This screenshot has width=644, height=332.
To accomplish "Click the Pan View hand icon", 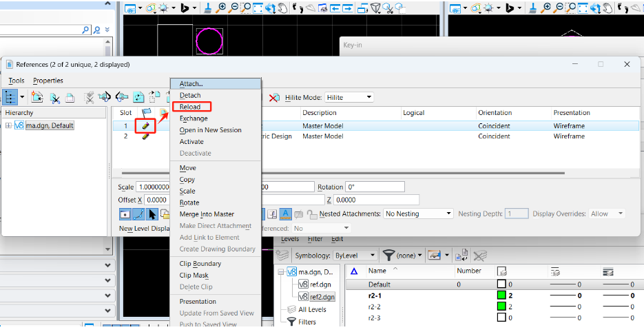I will pyautogui.click(x=281, y=8).
